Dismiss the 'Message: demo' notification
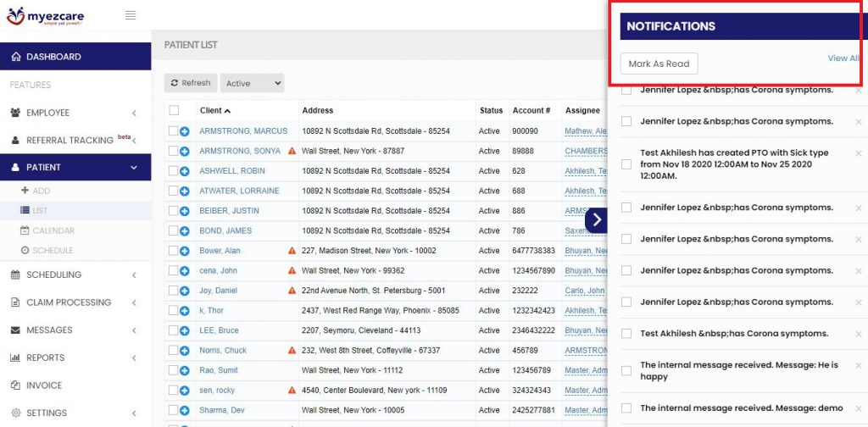This screenshot has width=868, height=427. tap(858, 408)
